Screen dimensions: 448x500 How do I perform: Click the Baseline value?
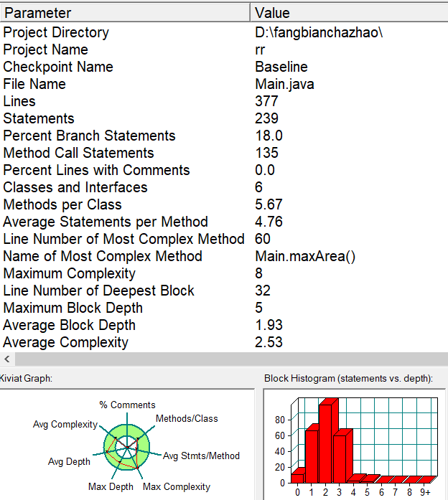281,67
